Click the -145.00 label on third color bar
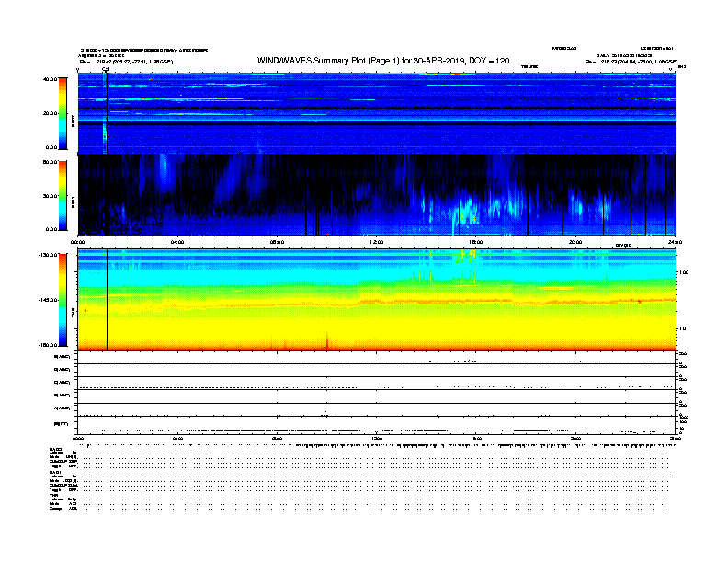Viewport: 728px width, 563px height. (49, 300)
